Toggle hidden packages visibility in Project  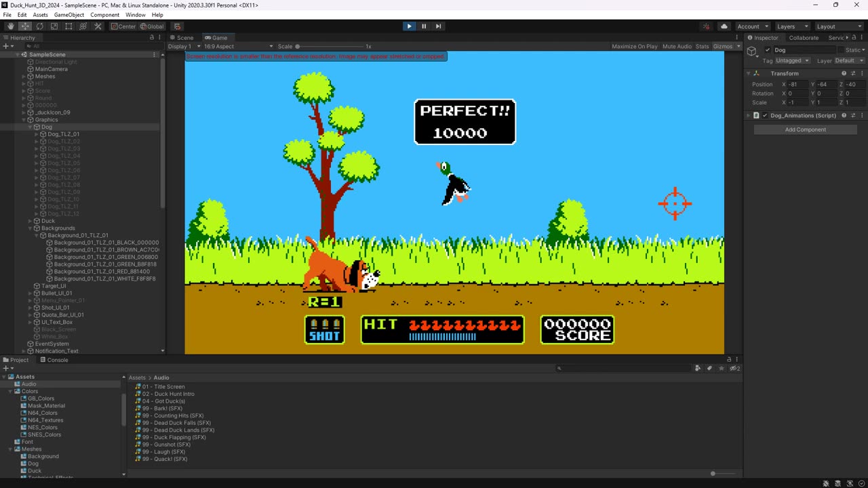tap(734, 368)
